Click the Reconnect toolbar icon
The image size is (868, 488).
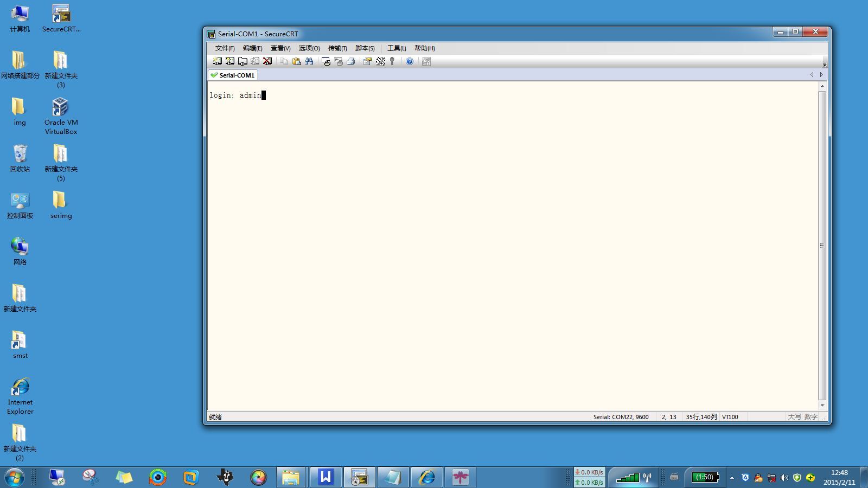[x=255, y=61]
